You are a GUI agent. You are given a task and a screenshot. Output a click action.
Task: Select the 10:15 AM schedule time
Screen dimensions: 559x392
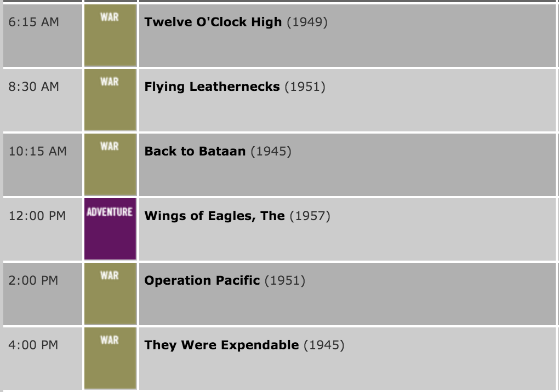[x=37, y=152]
